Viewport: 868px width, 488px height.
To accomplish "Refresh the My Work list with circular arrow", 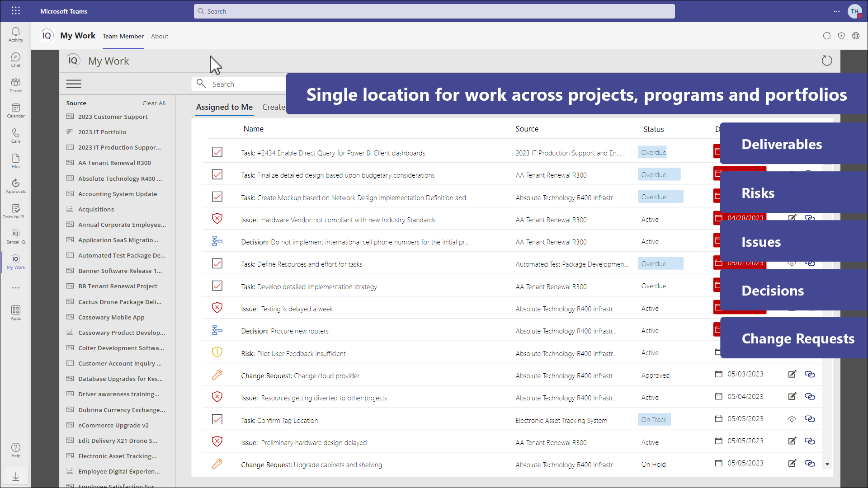I will [x=827, y=61].
